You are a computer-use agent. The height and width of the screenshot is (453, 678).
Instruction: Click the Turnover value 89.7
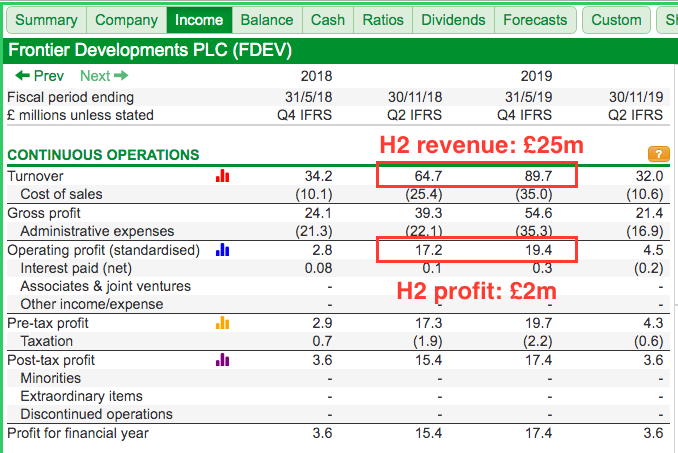click(x=538, y=176)
